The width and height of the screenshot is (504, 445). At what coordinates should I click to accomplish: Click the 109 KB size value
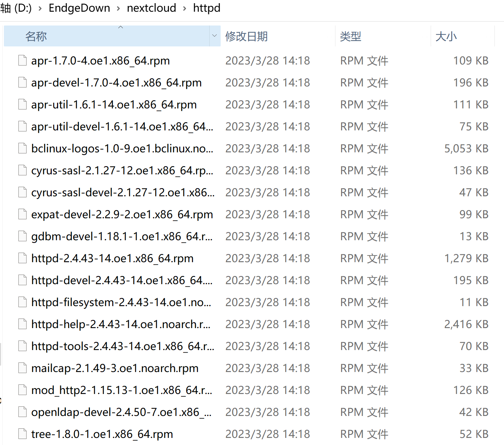point(471,61)
